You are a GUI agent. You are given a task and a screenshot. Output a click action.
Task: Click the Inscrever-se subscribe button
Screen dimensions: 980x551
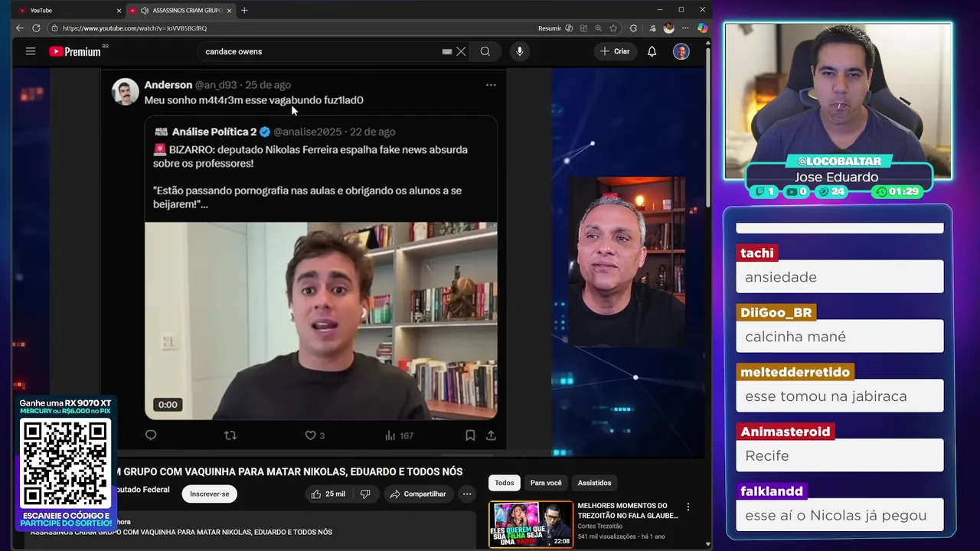click(x=210, y=494)
